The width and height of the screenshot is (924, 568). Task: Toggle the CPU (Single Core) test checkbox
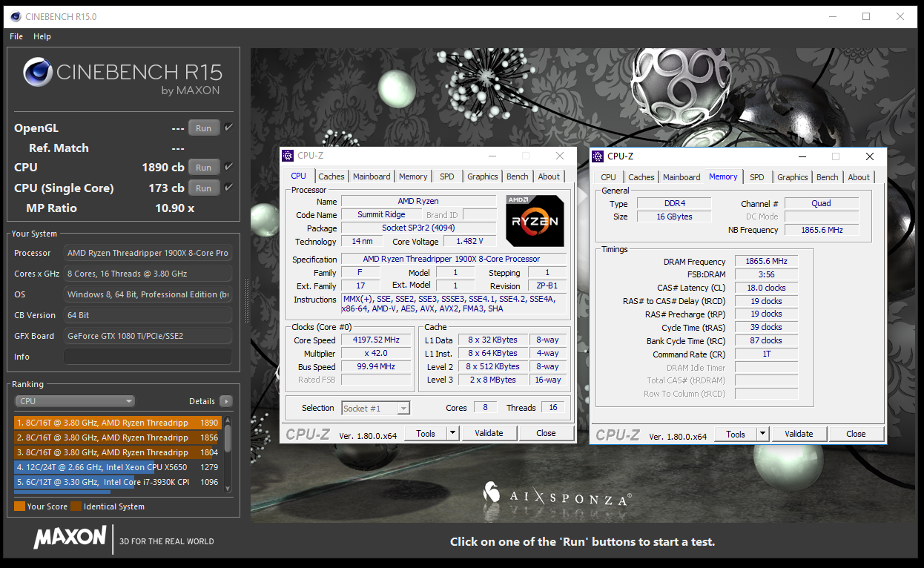point(228,188)
